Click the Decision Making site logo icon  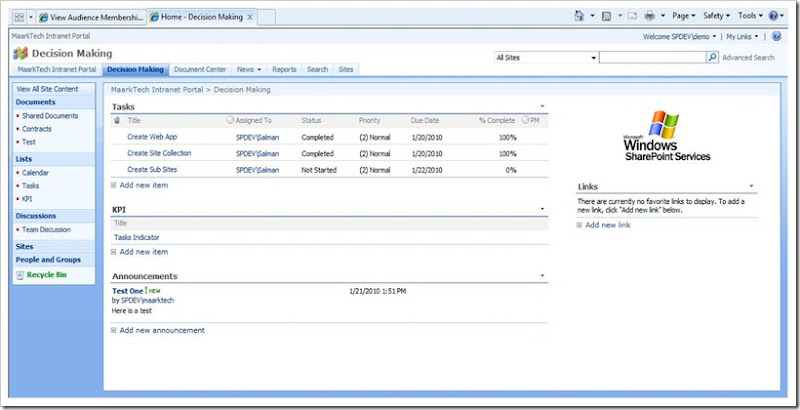click(20, 53)
